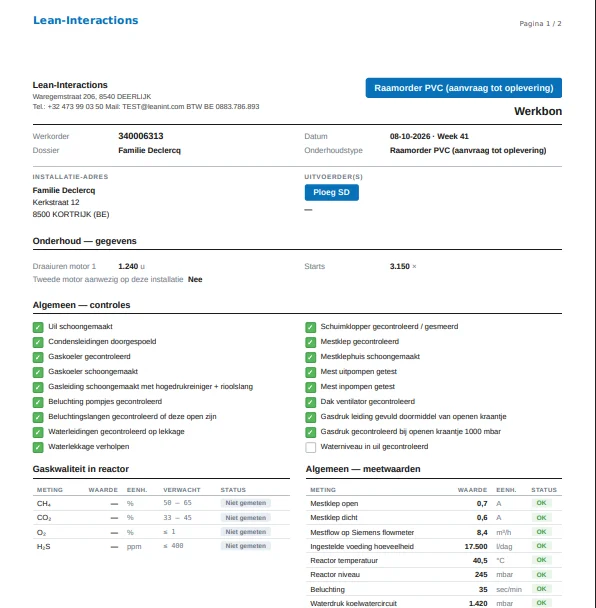Click 'Niet gemeten' status in CH₄ row
The width and height of the screenshot is (596, 608).
click(246, 503)
